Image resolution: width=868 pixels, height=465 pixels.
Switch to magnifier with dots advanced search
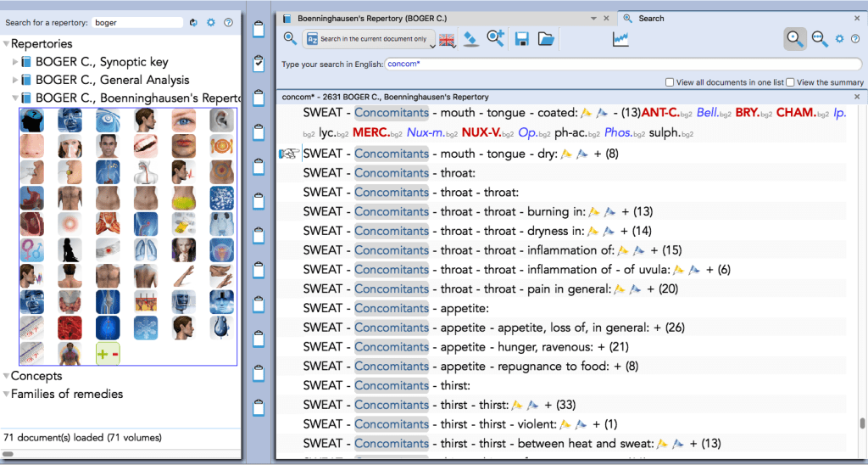coord(820,39)
